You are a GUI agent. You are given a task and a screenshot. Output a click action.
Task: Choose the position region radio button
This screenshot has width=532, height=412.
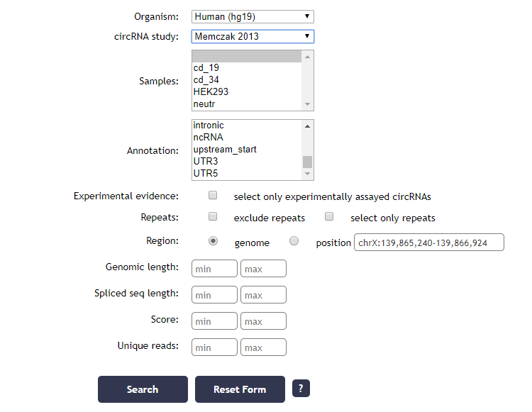click(x=294, y=241)
